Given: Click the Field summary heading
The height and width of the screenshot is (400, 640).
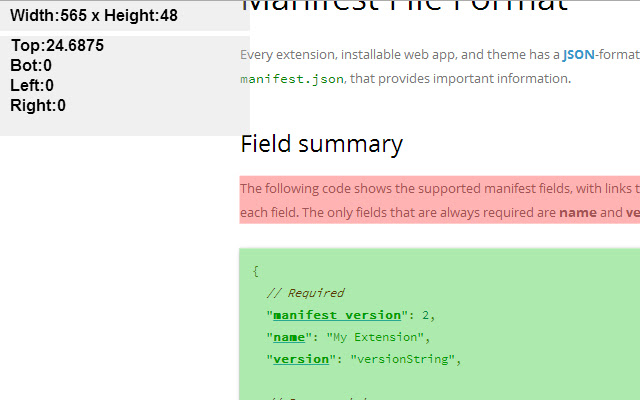Looking at the screenshot, I should pos(321,144).
